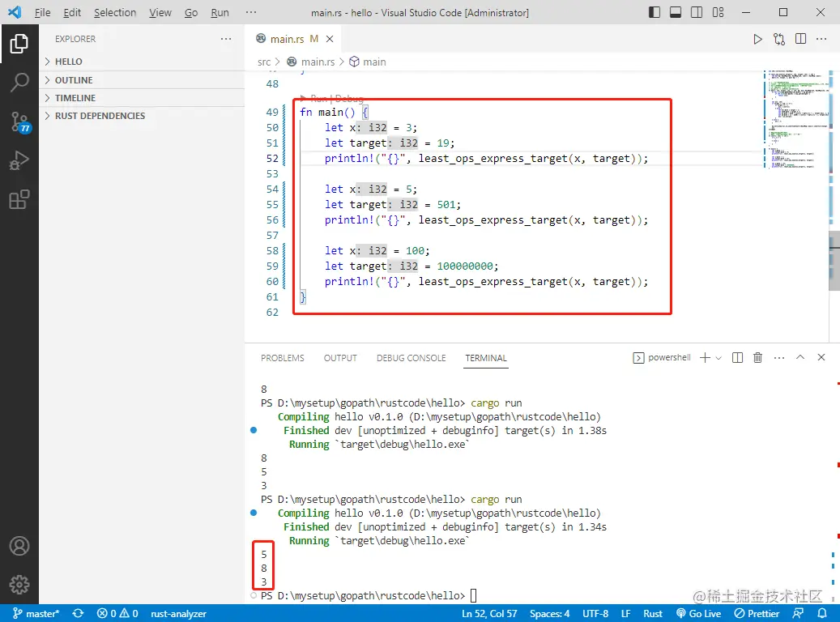The image size is (840, 622).
Task: Open changes compare icon in editor toolbar
Action: [779, 39]
